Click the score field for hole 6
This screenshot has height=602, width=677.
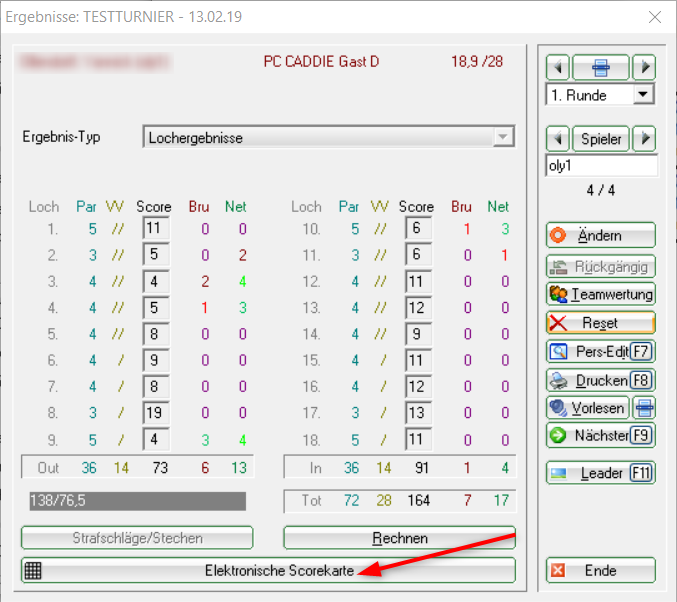(156, 360)
